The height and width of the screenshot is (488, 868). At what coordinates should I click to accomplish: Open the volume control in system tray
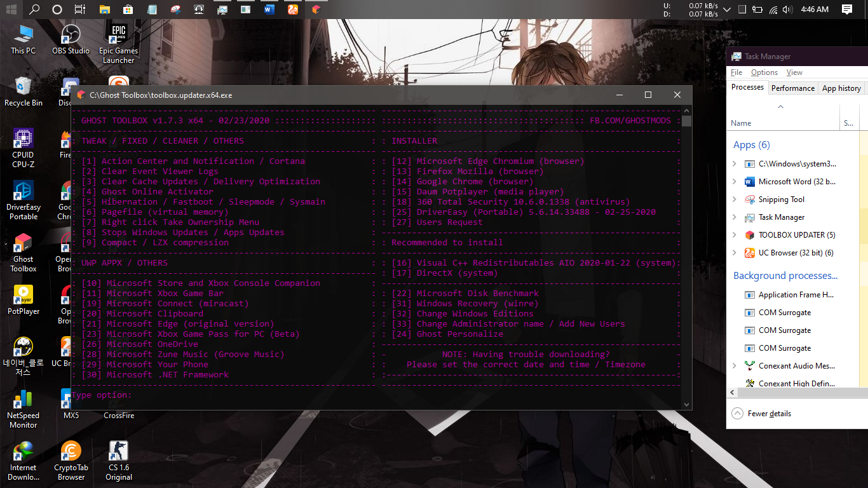pos(788,10)
